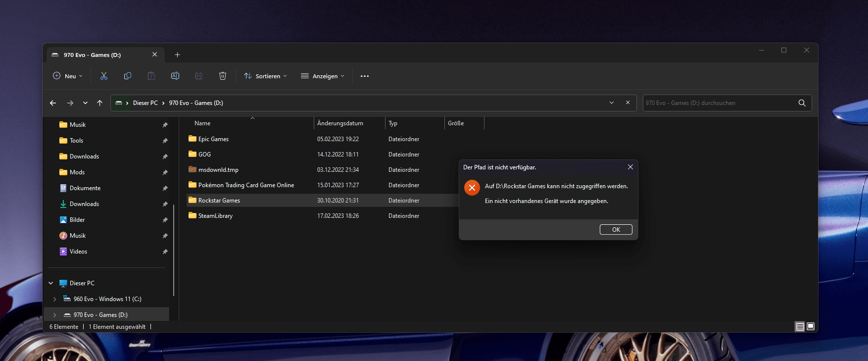This screenshot has height=361, width=868.
Task: Go forward with the right arrow
Action: (x=70, y=103)
